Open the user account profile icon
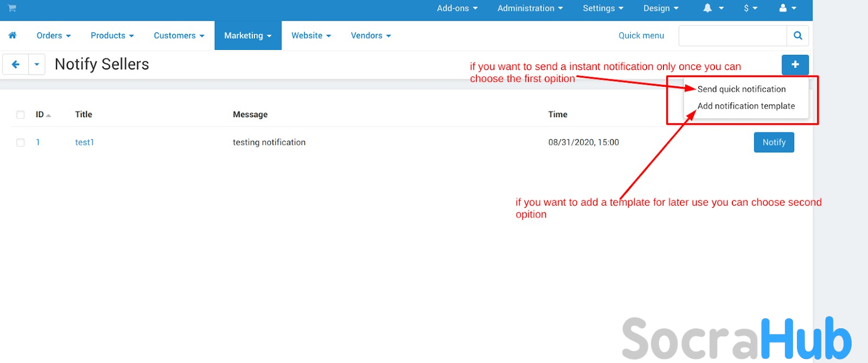Image resolution: width=868 pixels, height=363 pixels. [x=783, y=8]
